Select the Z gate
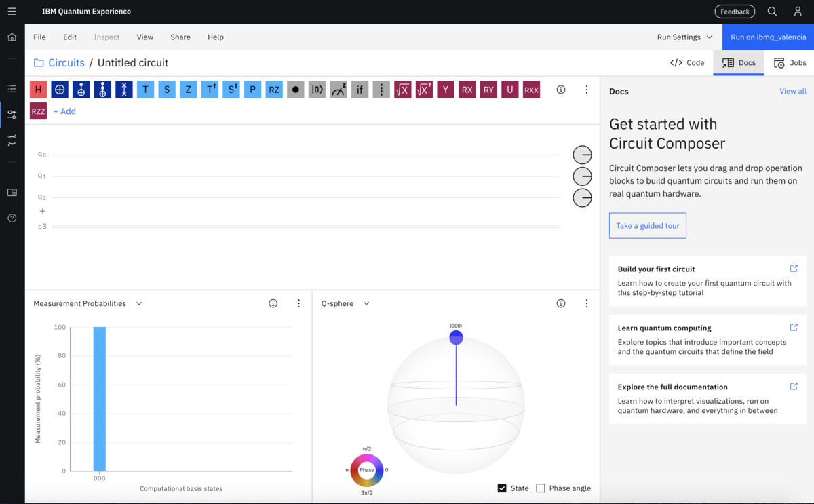Screen dimensions: 814x504 coord(189,90)
